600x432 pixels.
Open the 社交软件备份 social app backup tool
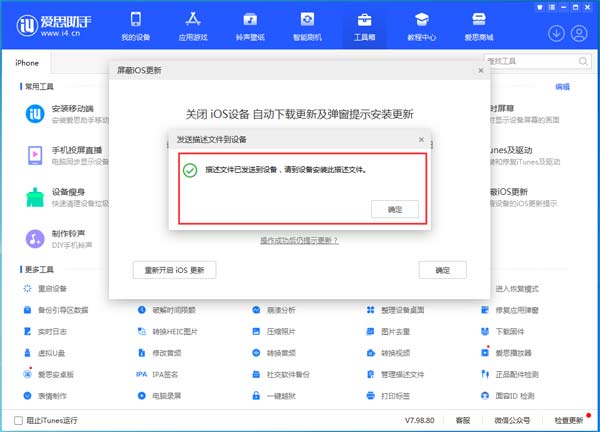pos(281,374)
